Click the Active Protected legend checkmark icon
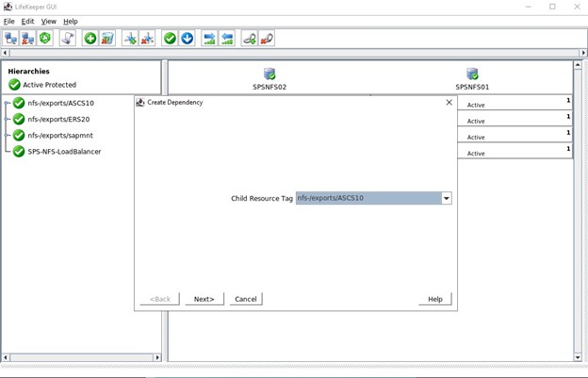 click(x=14, y=85)
